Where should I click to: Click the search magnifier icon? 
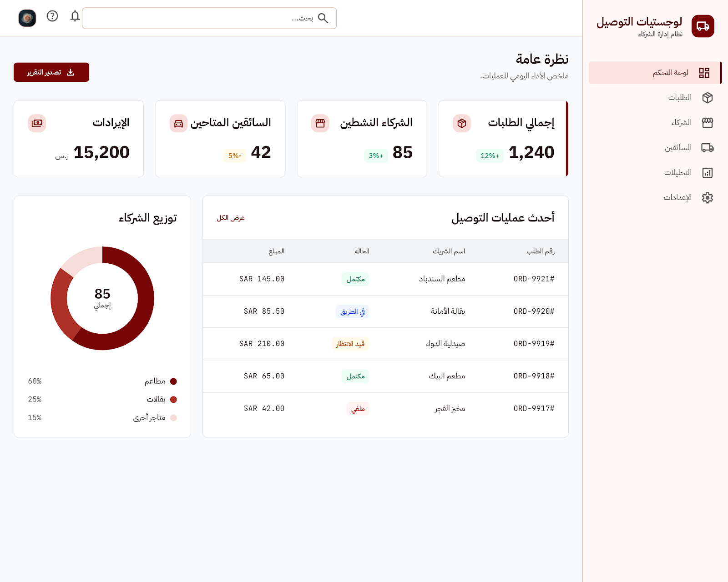click(323, 18)
